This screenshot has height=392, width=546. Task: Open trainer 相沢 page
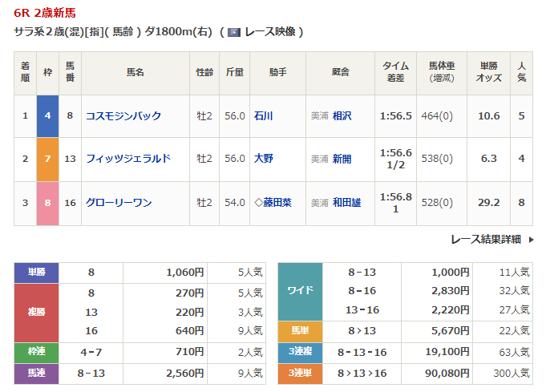click(x=342, y=115)
